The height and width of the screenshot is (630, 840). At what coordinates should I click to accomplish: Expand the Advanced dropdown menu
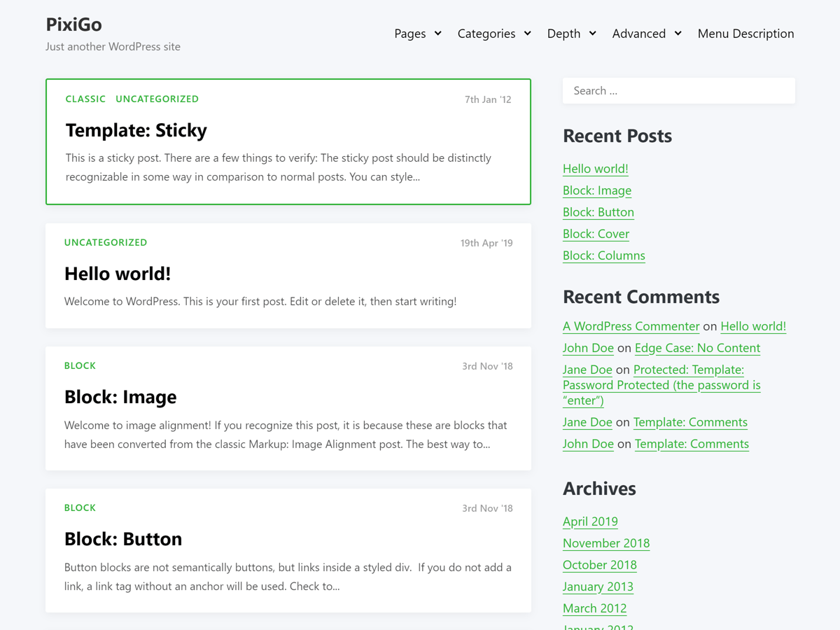[639, 33]
